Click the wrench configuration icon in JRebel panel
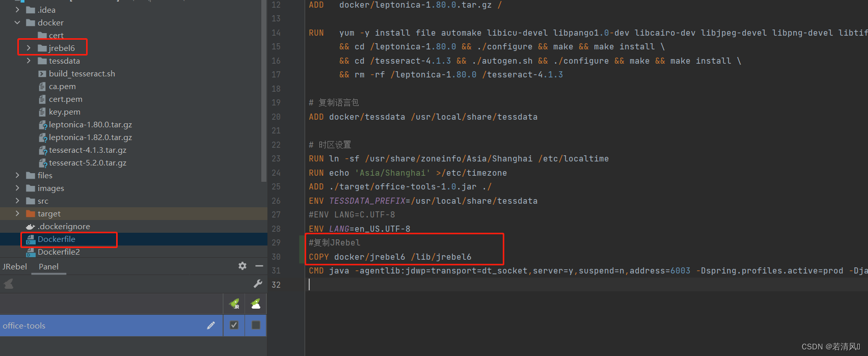This screenshot has height=356, width=868. coord(258,284)
